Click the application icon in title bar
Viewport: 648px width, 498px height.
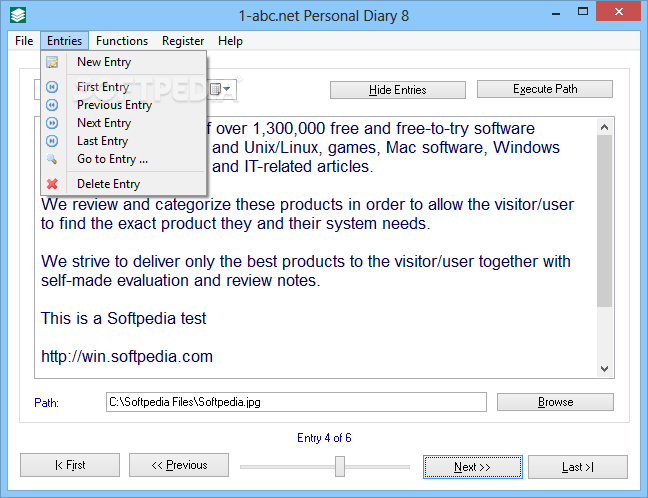pos(18,15)
